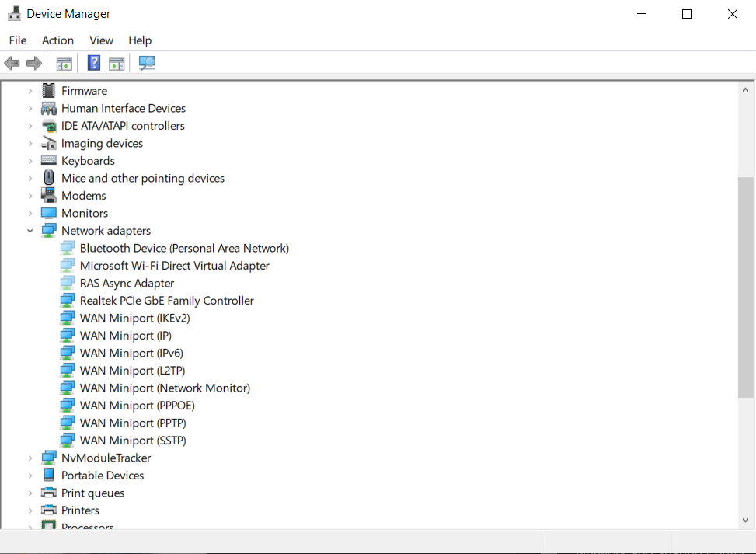Minimize the Device Manager window
Screen dimensions: 756x554
point(642,14)
